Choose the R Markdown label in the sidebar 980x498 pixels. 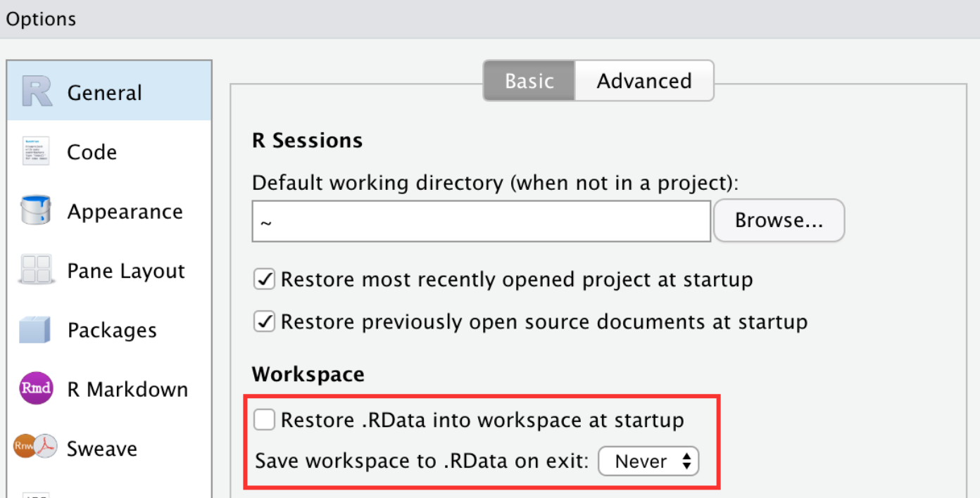[127, 390]
